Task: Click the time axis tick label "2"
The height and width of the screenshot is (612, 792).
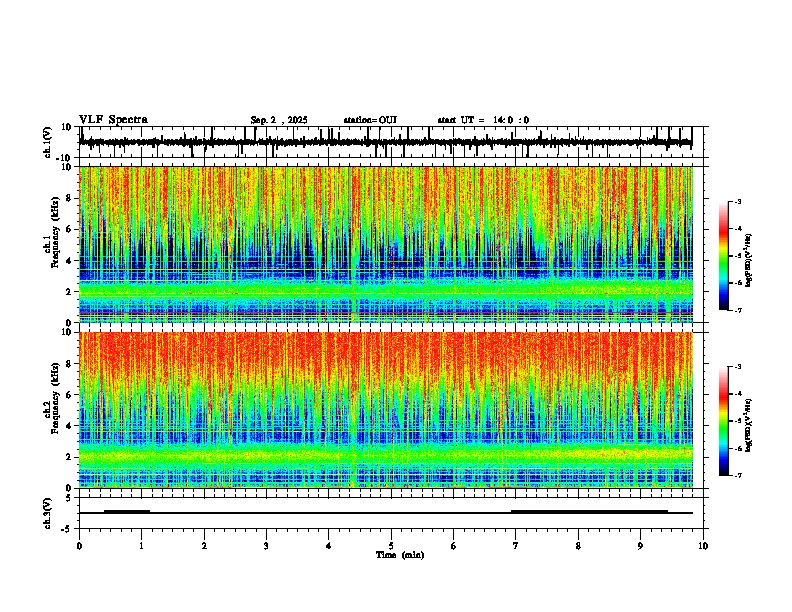Action: [204, 546]
